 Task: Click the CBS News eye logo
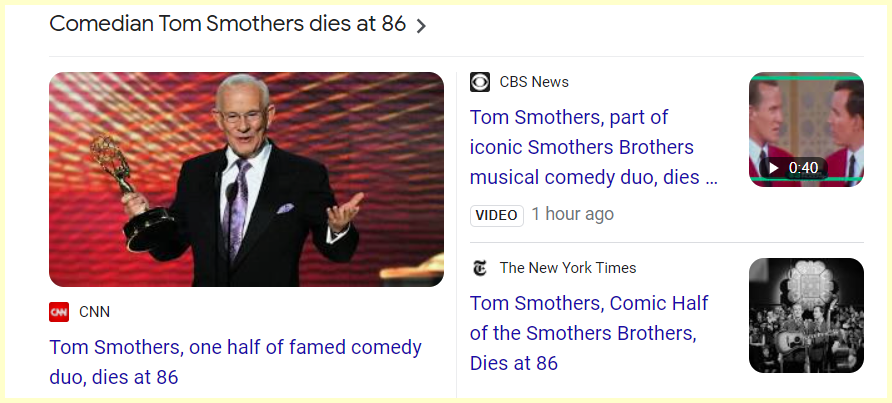pos(480,82)
